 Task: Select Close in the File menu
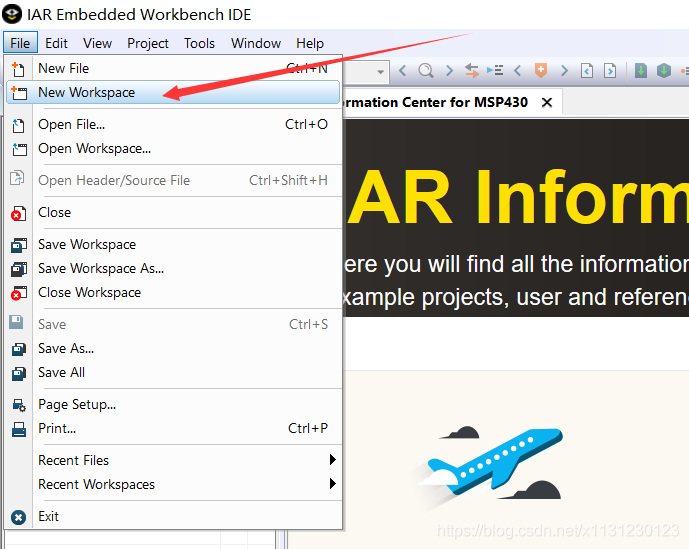coord(173,212)
